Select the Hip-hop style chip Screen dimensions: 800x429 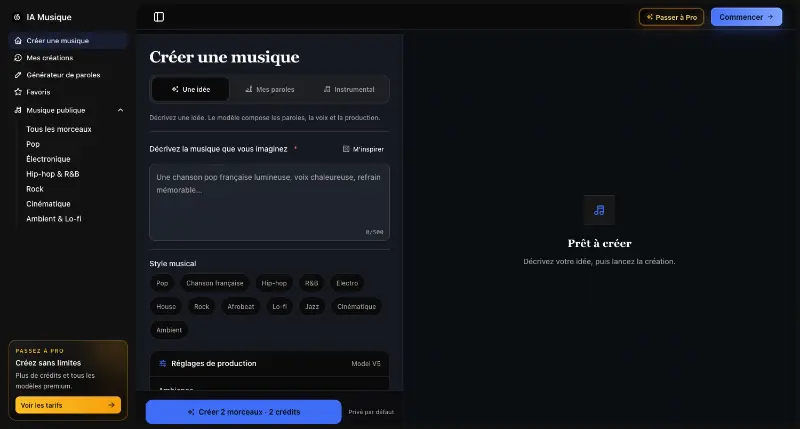(274, 283)
